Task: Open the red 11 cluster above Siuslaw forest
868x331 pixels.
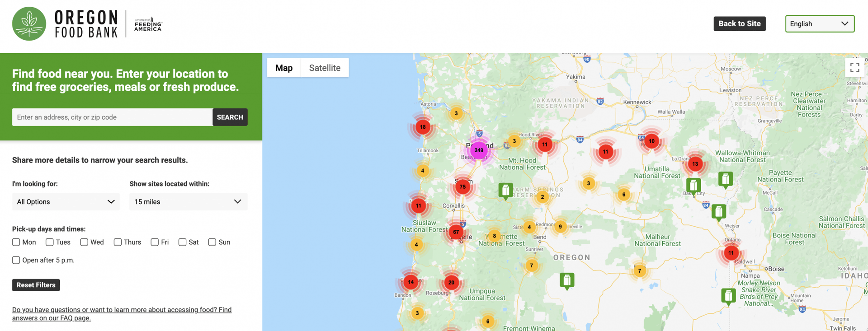Action: tap(419, 206)
